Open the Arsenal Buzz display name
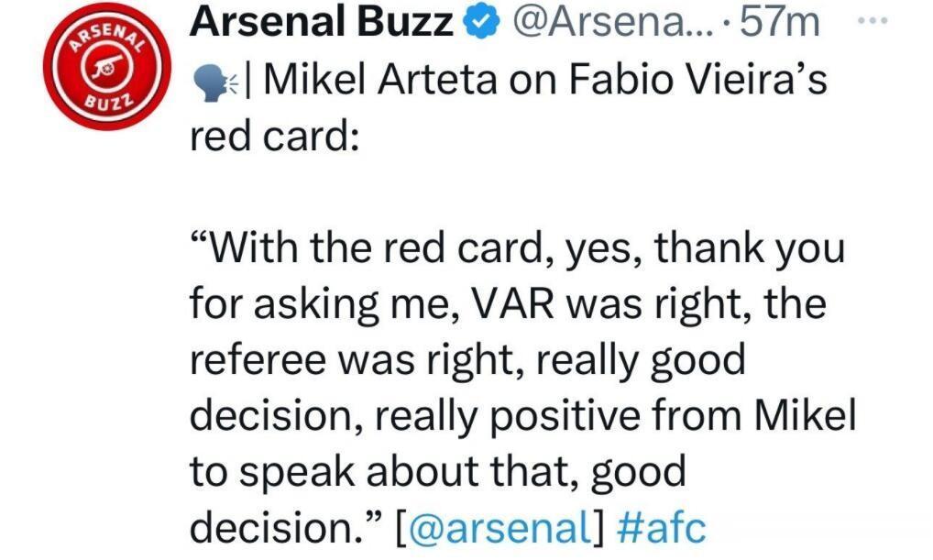Image resolution: width=933 pixels, height=560 pixels. (321, 23)
